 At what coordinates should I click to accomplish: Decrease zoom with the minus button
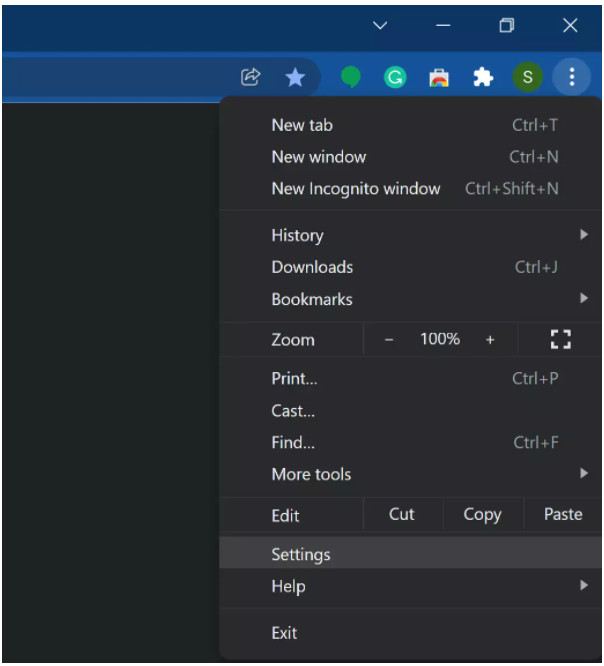[x=389, y=340]
